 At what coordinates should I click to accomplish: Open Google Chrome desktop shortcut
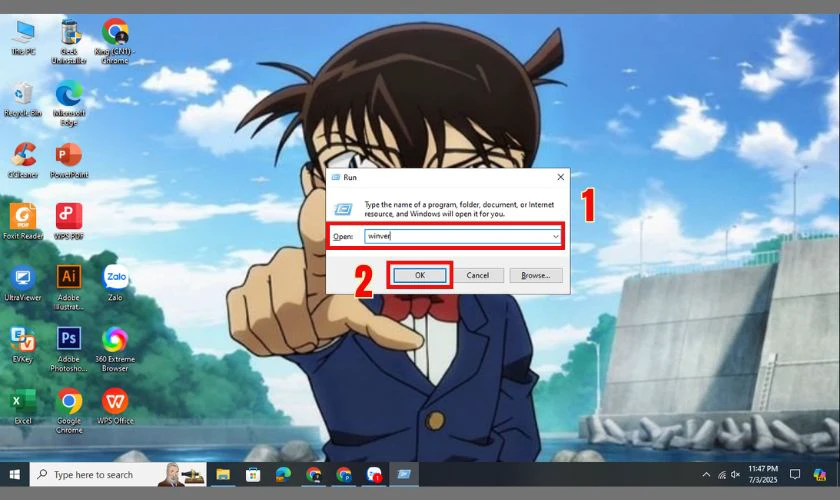[69, 411]
